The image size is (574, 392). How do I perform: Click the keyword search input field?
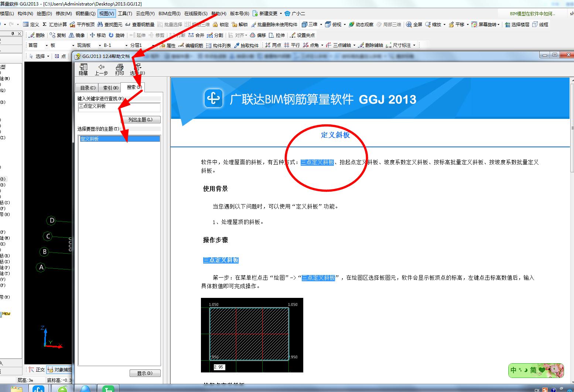coord(119,107)
